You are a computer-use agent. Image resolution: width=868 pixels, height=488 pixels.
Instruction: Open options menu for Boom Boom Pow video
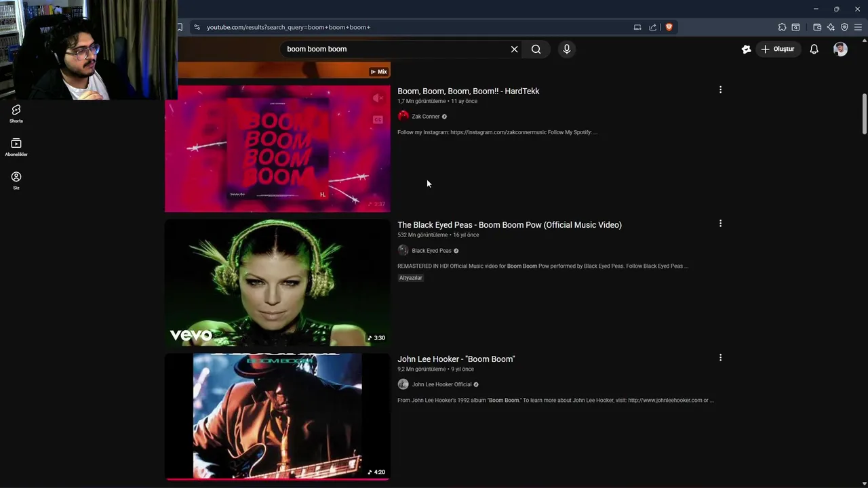click(720, 223)
